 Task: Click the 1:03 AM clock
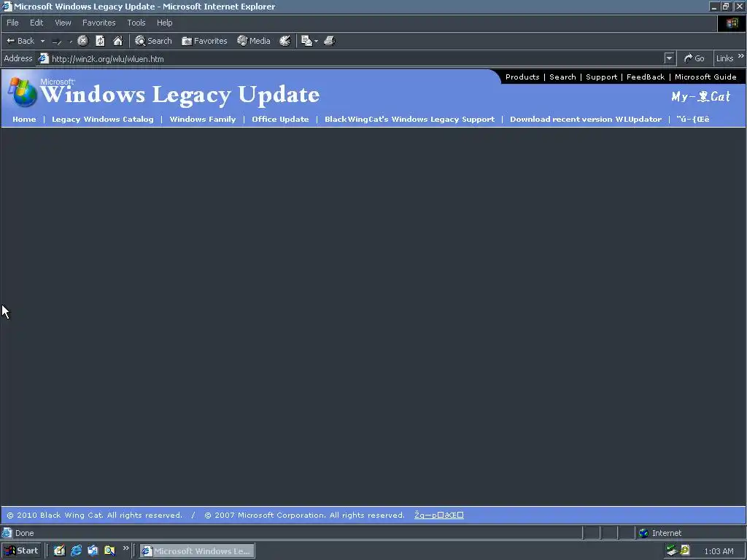(719, 551)
